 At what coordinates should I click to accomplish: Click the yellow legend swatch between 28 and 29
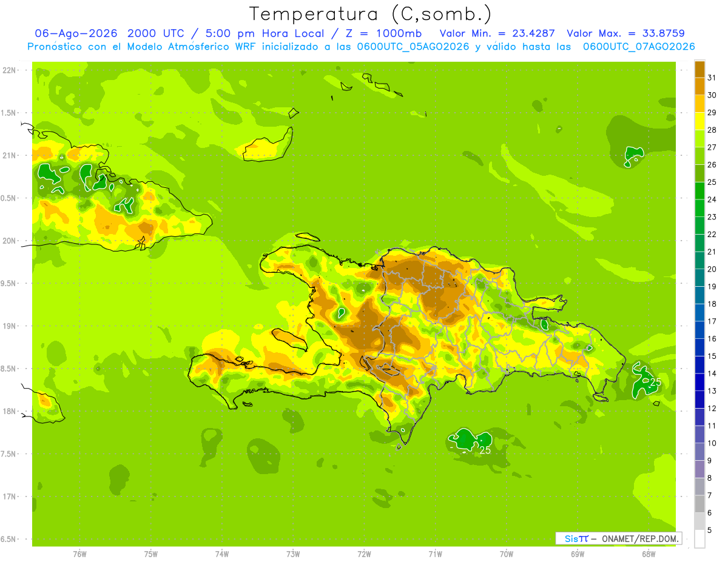point(699,121)
